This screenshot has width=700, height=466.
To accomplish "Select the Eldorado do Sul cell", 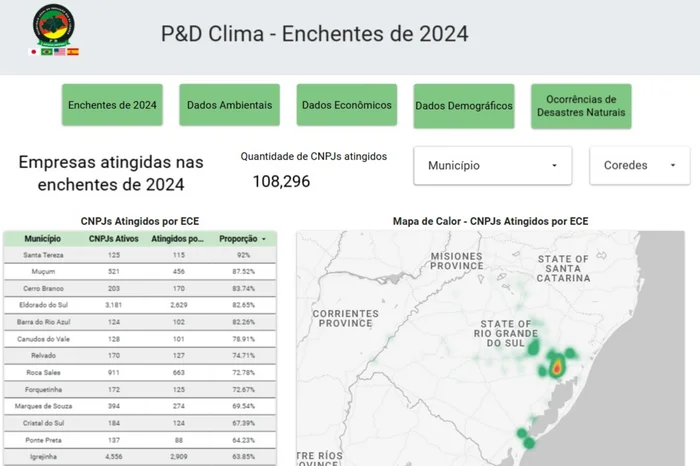I will [x=43, y=305].
